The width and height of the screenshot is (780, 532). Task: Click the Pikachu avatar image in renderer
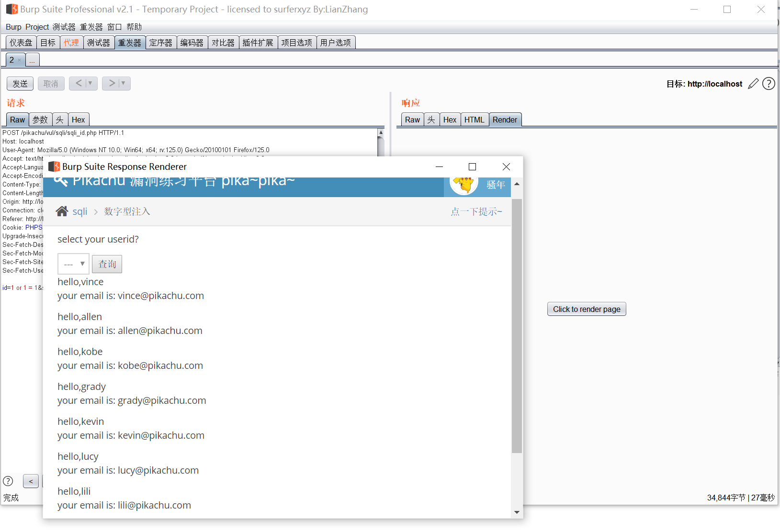pos(464,185)
